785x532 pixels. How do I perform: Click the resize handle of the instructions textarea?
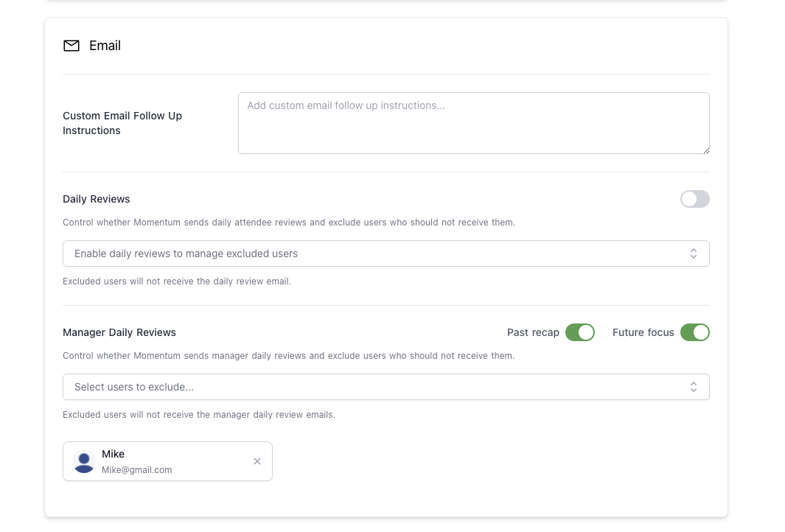point(706,150)
